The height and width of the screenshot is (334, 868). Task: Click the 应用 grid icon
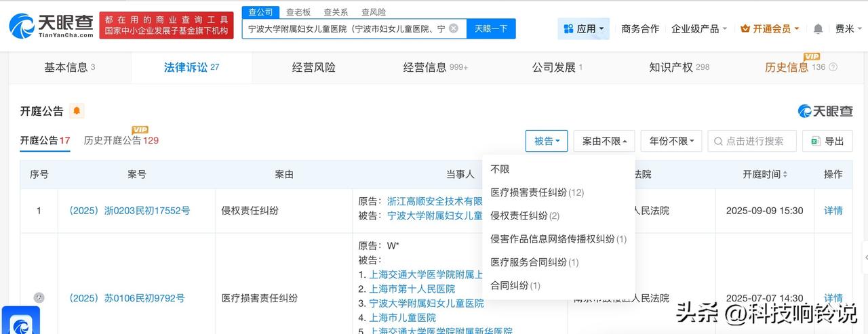point(568,28)
